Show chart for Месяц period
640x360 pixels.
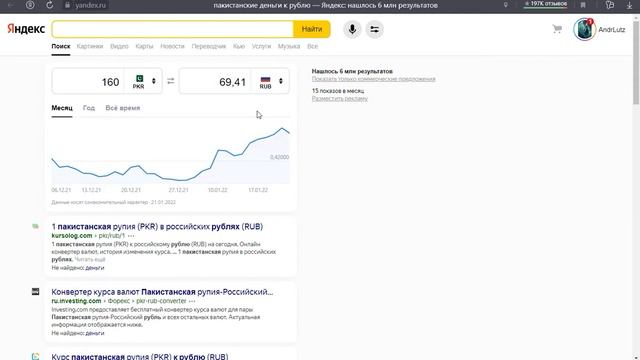click(x=62, y=108)
